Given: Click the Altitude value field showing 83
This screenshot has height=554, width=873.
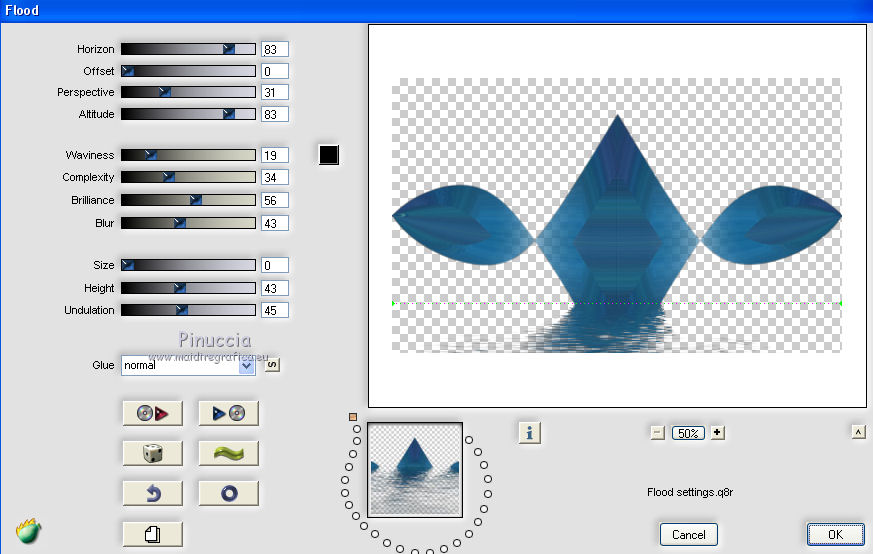Looking at the screenshot, I should tap(275, 115).
